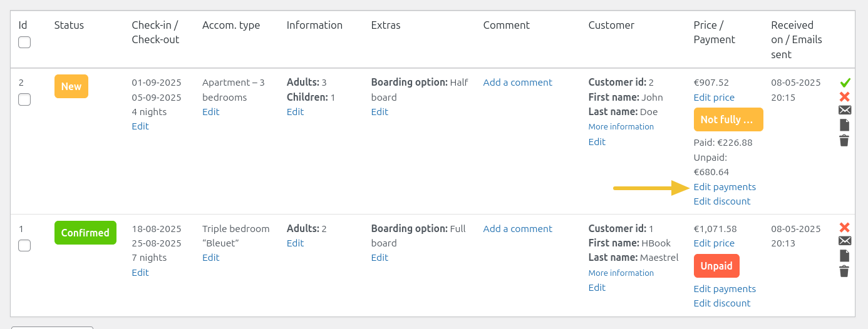Open document icon for reservation 2
This screenshot has width=868, height=329.
(845, 125)
